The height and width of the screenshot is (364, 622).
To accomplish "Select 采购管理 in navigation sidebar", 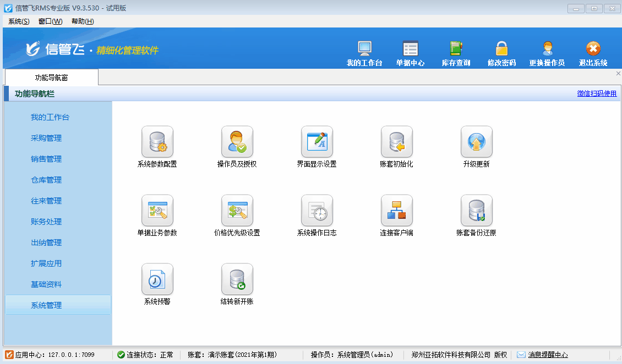I will (46, 138).
